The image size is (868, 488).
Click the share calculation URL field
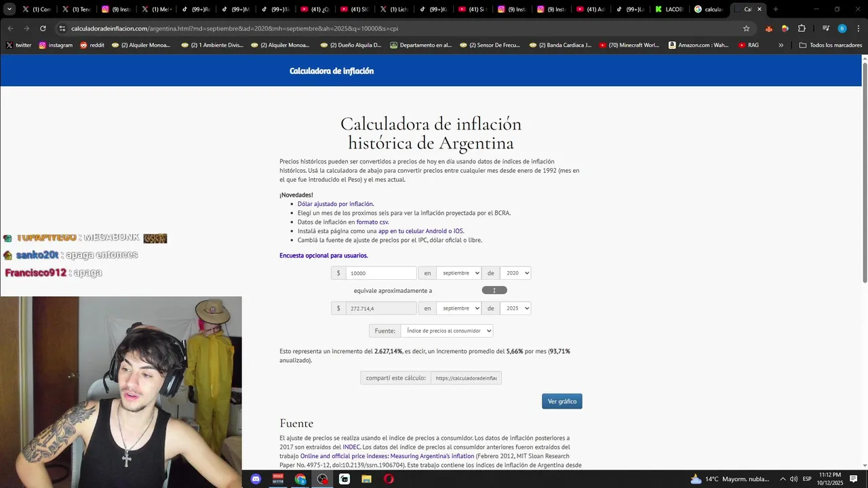click(x=467, y=378)
